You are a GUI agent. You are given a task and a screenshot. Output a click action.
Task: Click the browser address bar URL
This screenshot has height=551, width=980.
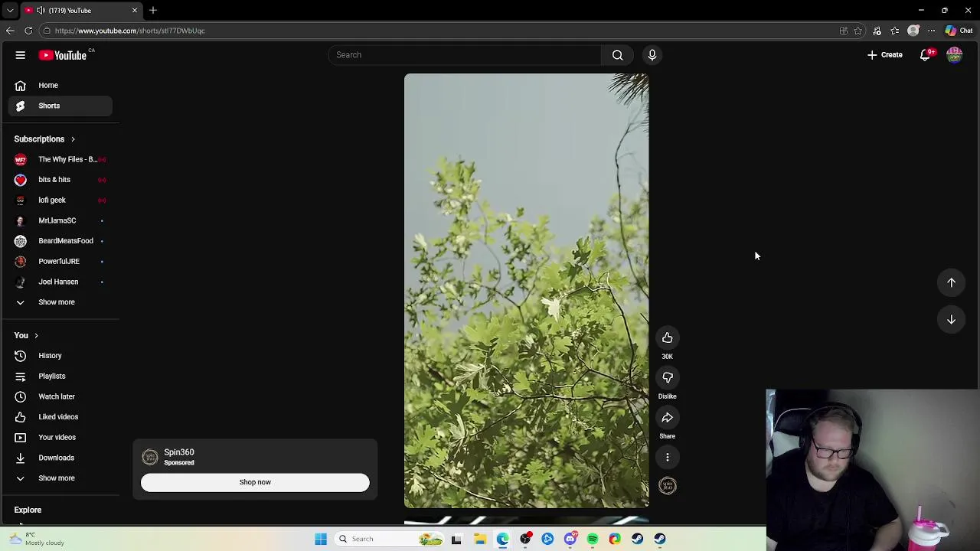click(x=130, y=31)
